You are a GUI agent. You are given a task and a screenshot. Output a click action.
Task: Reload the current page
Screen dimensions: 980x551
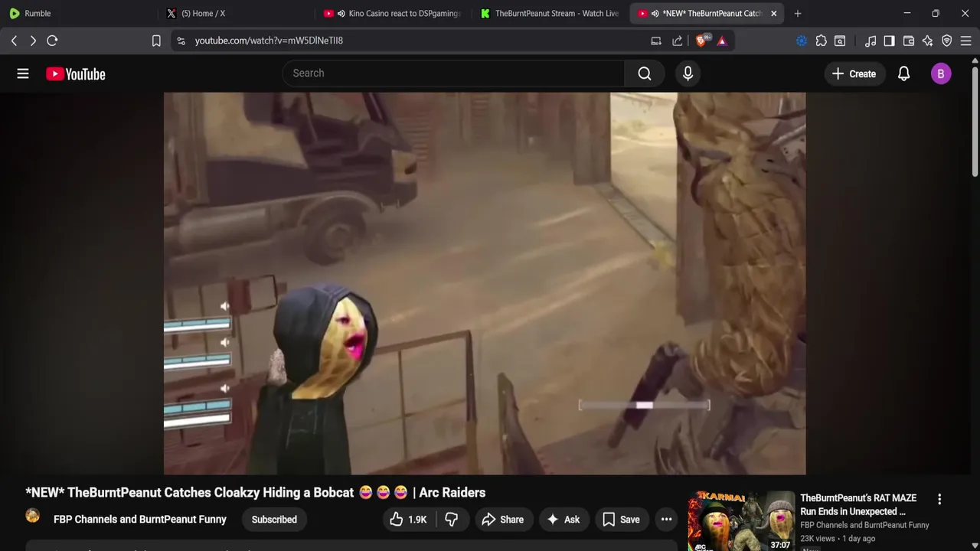tap(52, 41)
